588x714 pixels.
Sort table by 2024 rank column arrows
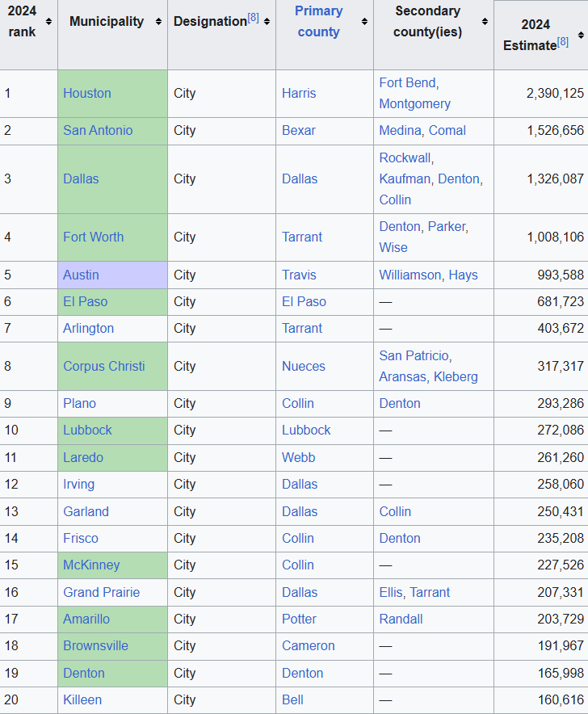click(x=48, y=21)
